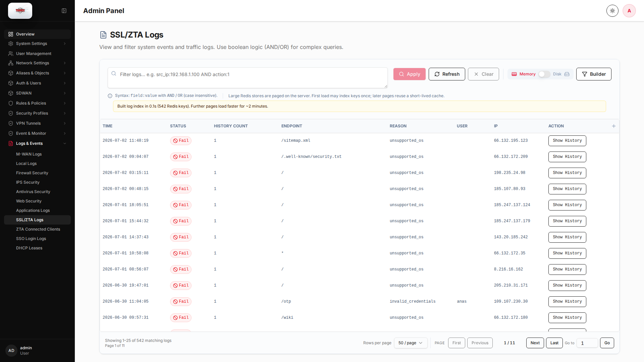The height and width of the screenshot is (362, 644).
Task: Click the ENDPOINT column header
Action: click(x=291, y=126)
